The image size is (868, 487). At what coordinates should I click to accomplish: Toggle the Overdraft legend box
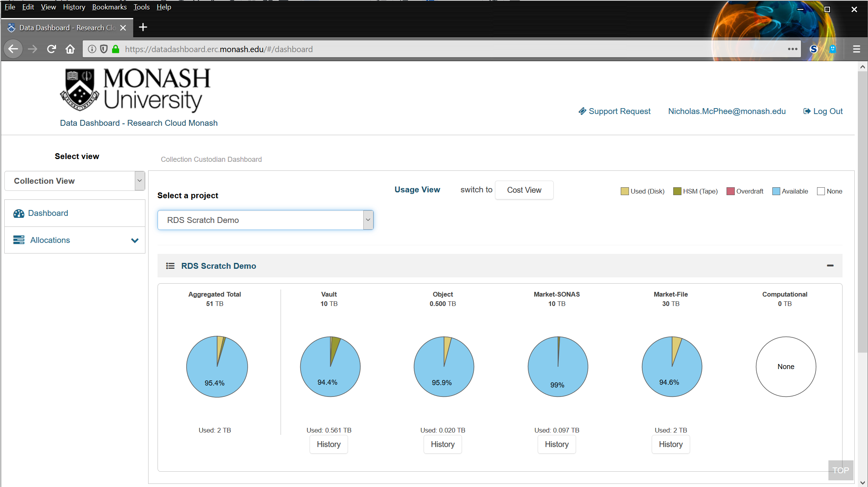coord(730,191)
